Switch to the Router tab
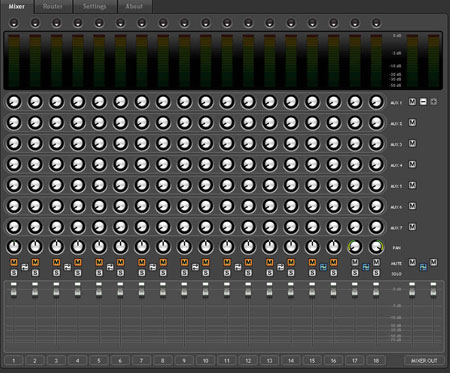 point(53,6)
